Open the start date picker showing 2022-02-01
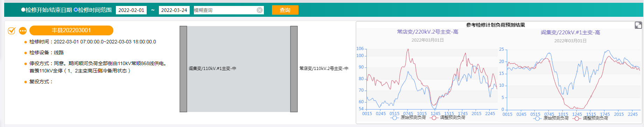Image resolution: width=644 pixels, height=127 pixels. click(131, 10)
